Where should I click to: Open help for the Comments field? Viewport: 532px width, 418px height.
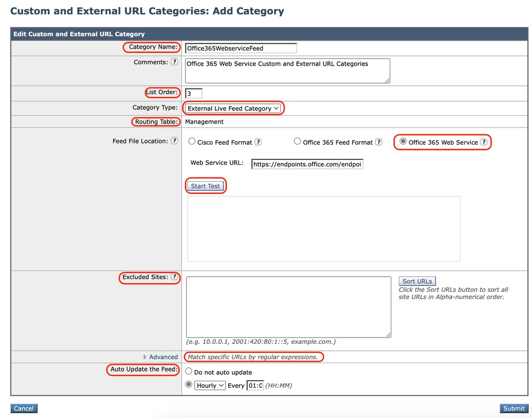click(x=174, y=62)
